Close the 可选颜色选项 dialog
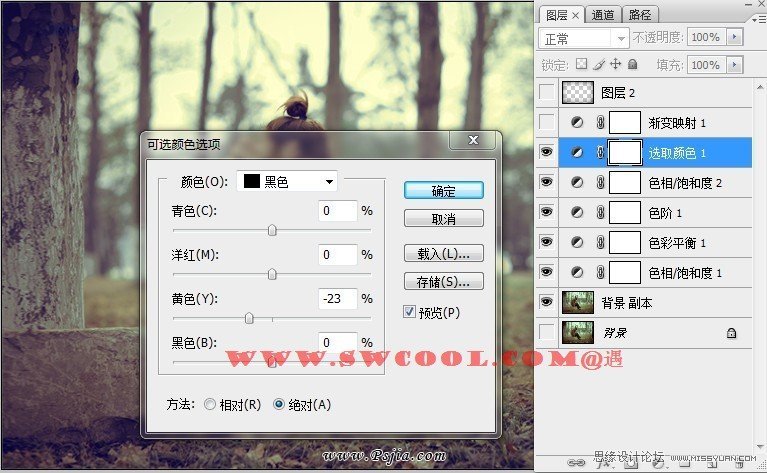This screenshot has height=473, width=767. pyautogui.click(x=473, y=140)
